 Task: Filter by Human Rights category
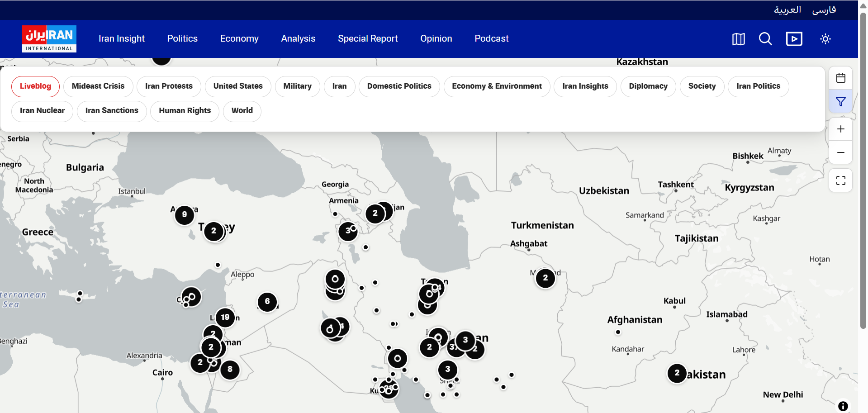click(x=185, y=111)
